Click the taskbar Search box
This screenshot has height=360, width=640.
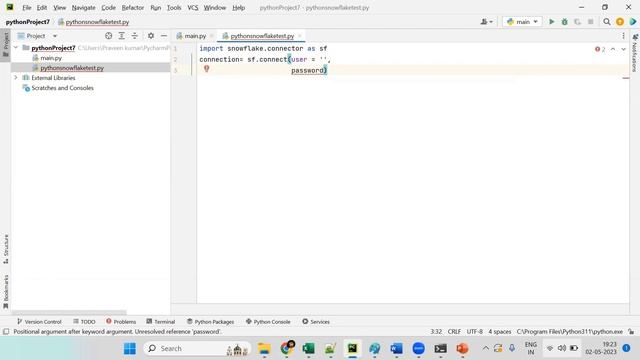[x=197, y=349]
